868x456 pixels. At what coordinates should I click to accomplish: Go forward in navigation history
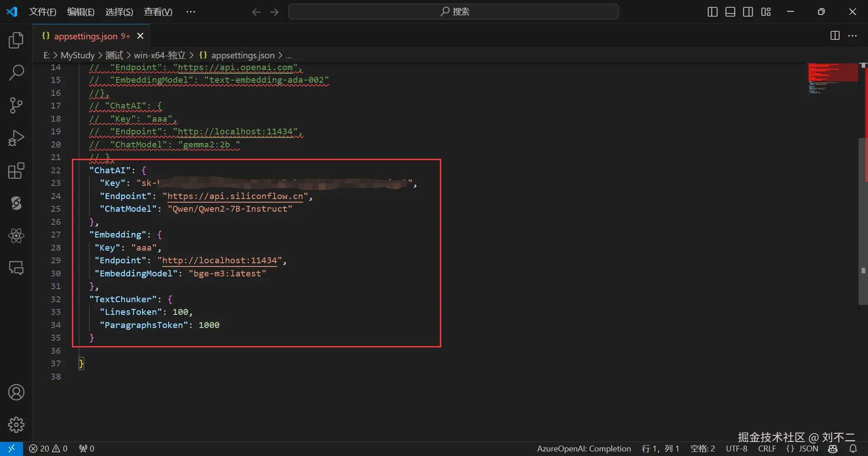point(274,12)
